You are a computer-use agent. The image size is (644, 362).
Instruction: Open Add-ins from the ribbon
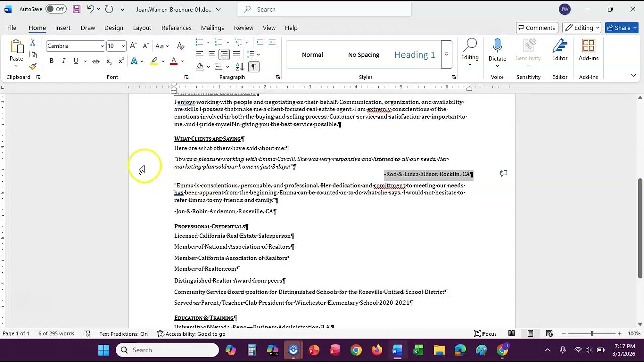pos(588,50)
